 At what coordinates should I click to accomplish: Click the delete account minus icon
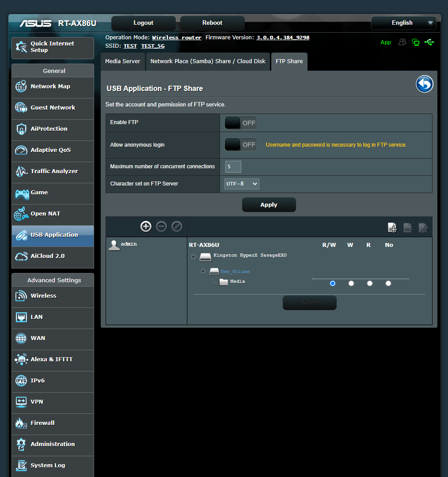pyautogui.click(x=161, y=226)
